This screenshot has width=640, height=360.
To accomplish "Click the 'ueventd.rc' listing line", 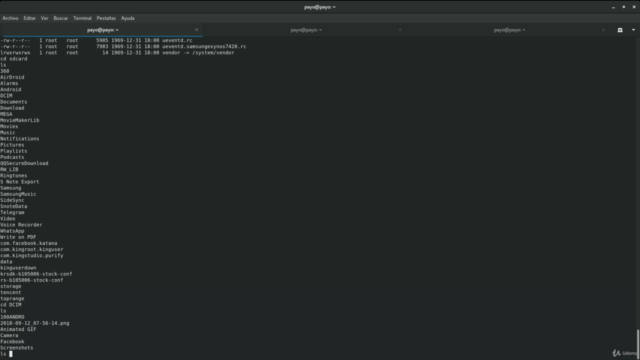I will (96, 40).
